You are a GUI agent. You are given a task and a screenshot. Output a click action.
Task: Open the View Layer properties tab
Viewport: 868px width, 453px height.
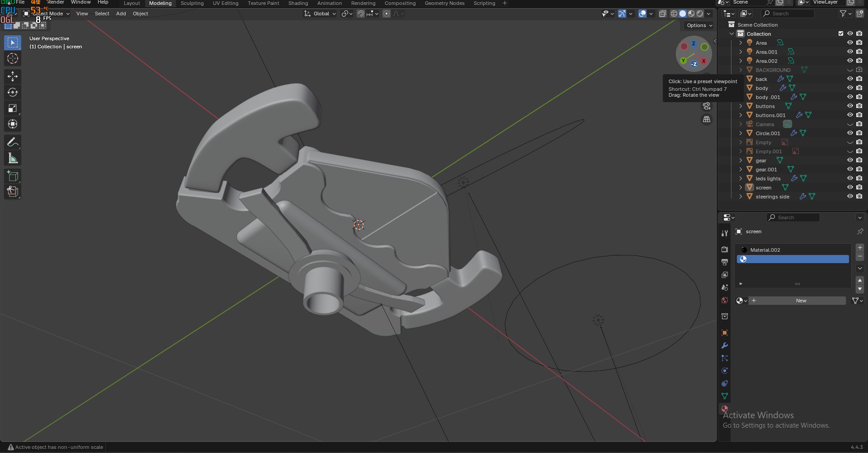point(725,274)
